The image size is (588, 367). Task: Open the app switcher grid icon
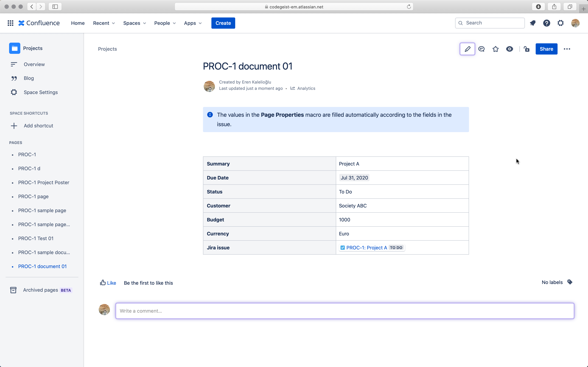click(10, 23)
